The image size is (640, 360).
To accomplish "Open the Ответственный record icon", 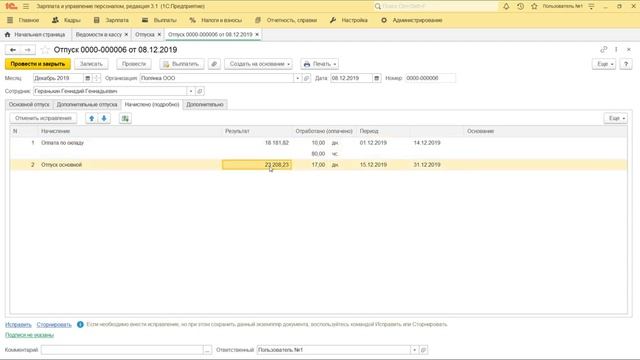I will coord(423,350).
